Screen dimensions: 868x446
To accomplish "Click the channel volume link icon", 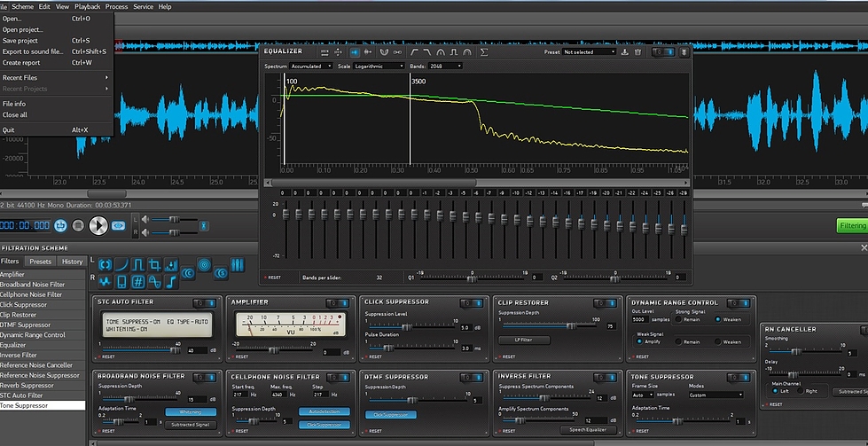I will [x=204, y=225].
